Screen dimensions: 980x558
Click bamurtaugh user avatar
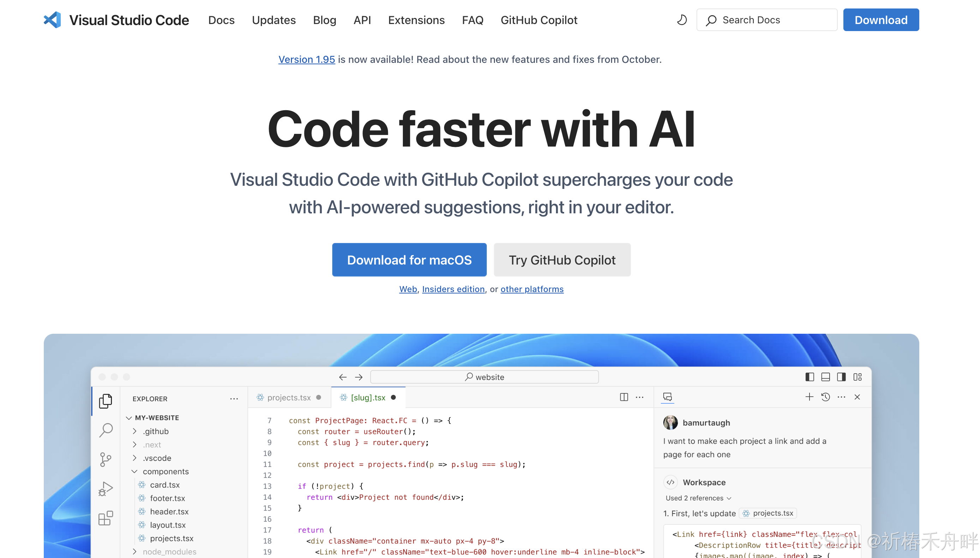(670, 422)
